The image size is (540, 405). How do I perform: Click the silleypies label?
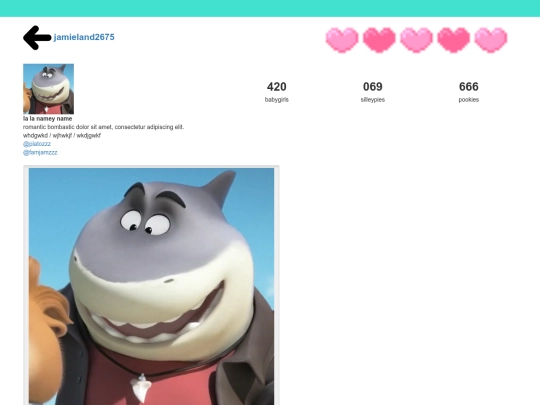point(373,100)
